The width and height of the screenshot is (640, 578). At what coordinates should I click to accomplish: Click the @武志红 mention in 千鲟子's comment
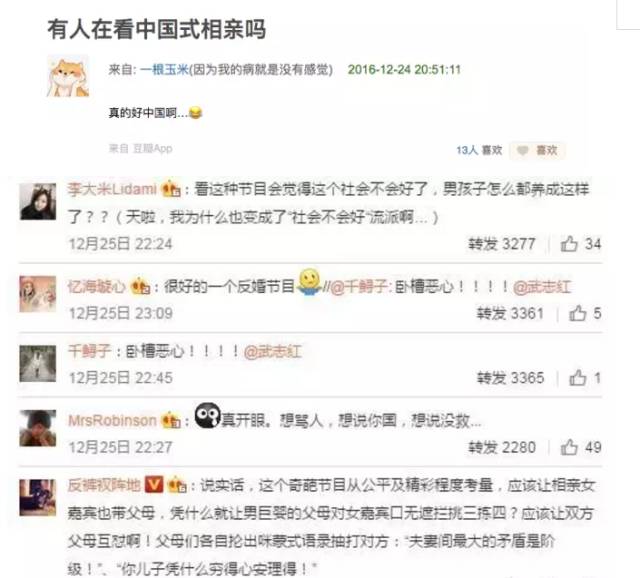273,351
